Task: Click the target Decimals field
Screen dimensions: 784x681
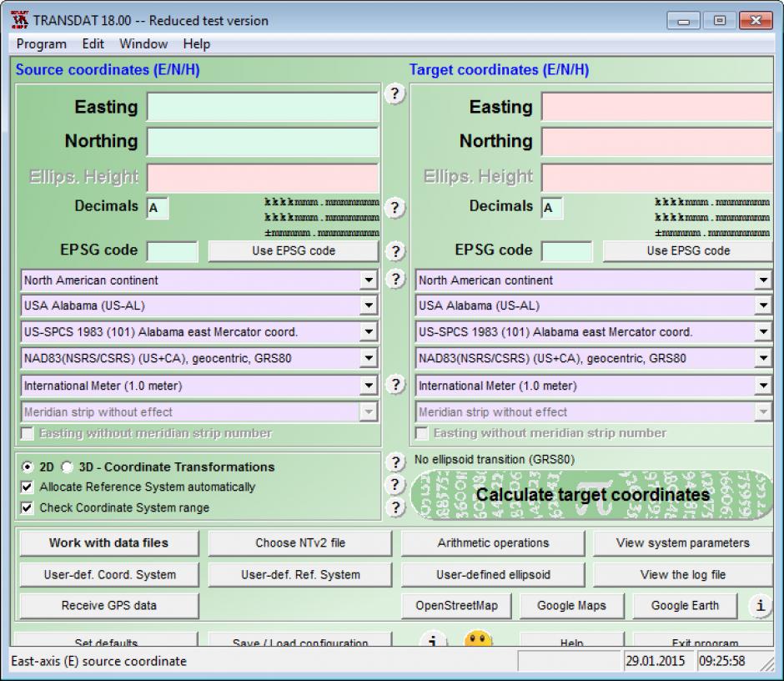Action: click(x=552, y=208)
